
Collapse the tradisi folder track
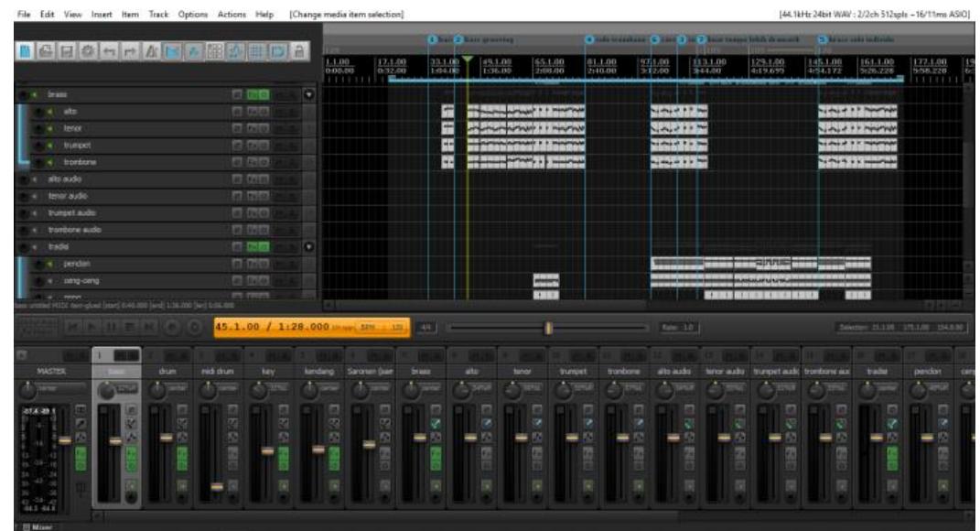(308, 245)
